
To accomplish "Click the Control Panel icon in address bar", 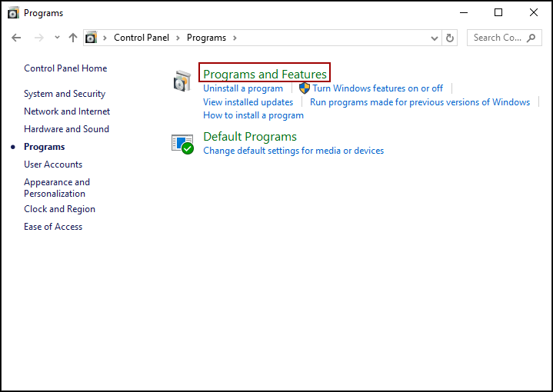I will pyautogui.click(x=91, y=38).
